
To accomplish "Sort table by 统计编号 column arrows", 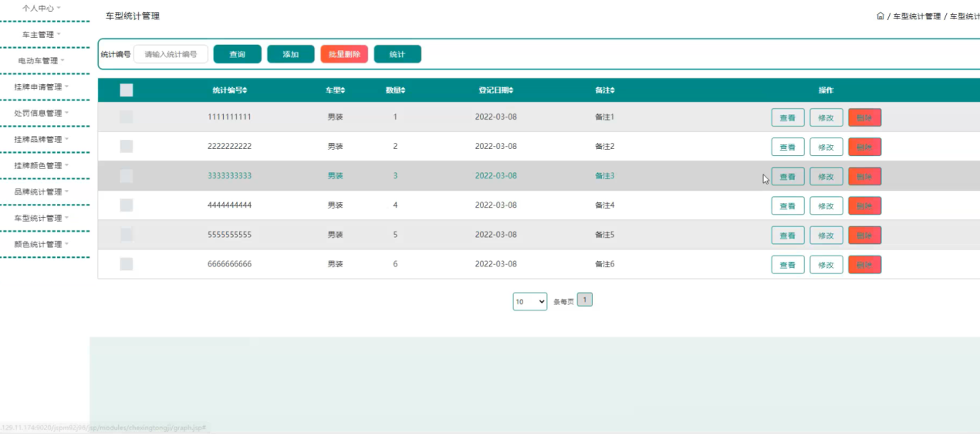I will [245, 90].
